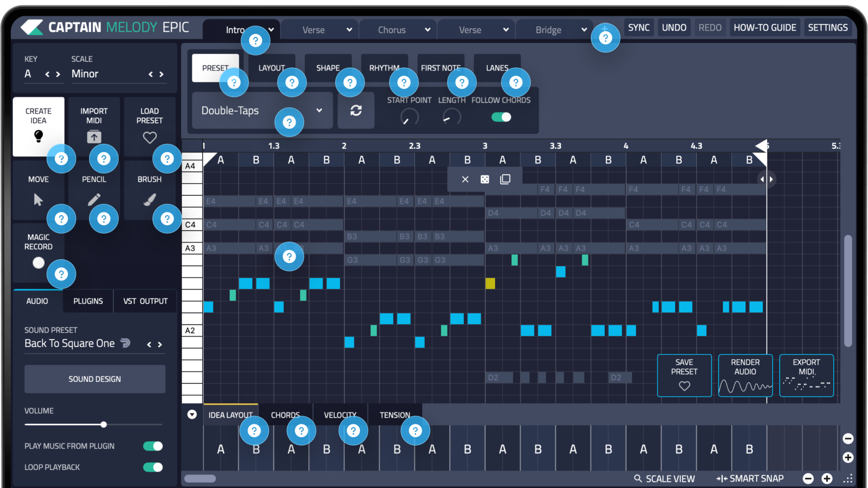Open the How-To Guide
868x488 pixels.
tap(765, 28)
